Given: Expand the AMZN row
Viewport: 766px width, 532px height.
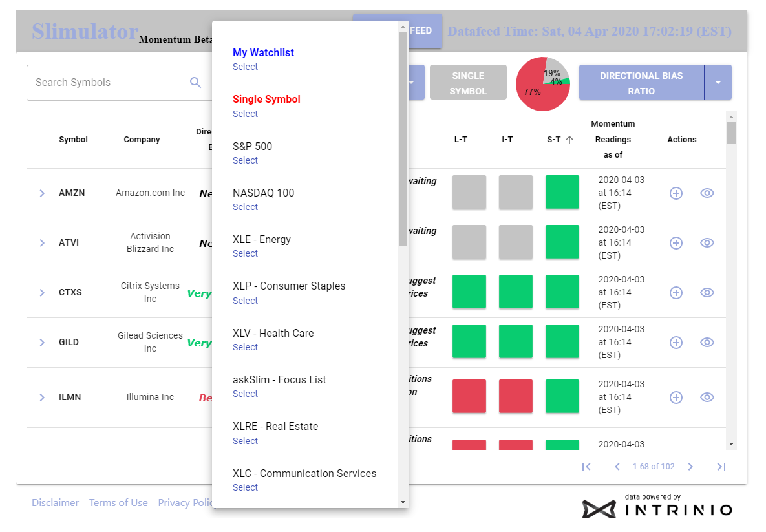Looking at the screenshot, I should (42, 193).
